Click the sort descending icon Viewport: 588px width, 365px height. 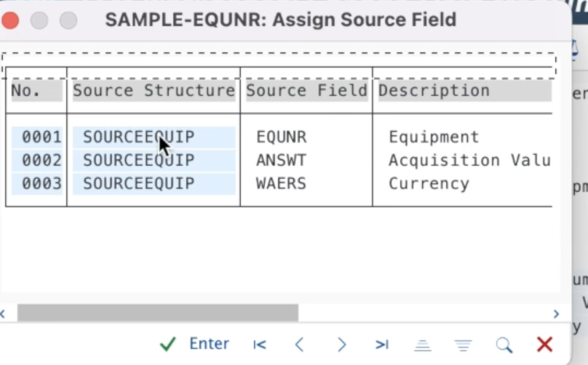coord(463,345)
